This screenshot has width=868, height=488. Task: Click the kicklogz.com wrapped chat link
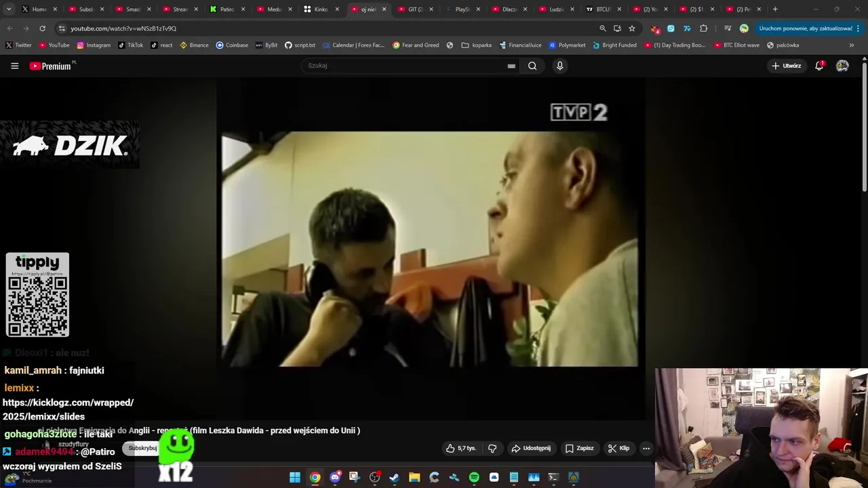click(x=68, y=409)
